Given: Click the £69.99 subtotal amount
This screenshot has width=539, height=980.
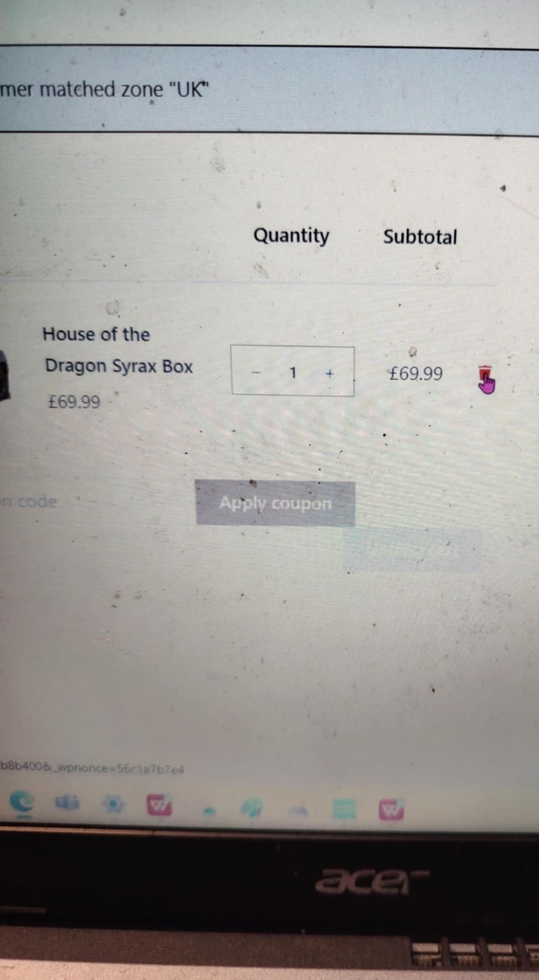Looking at the screenshot, I should pyautogui.click(x=415, y=373).
